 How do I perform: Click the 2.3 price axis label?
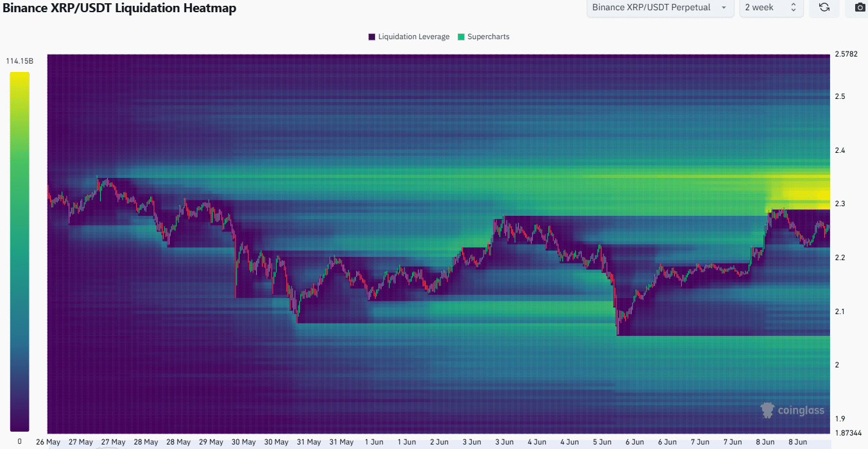[839, 204]
